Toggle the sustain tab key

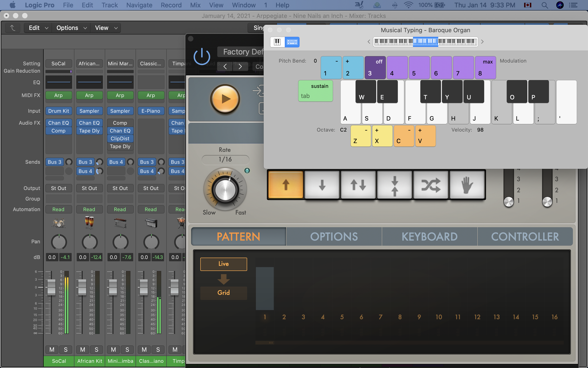coord(315,91)
